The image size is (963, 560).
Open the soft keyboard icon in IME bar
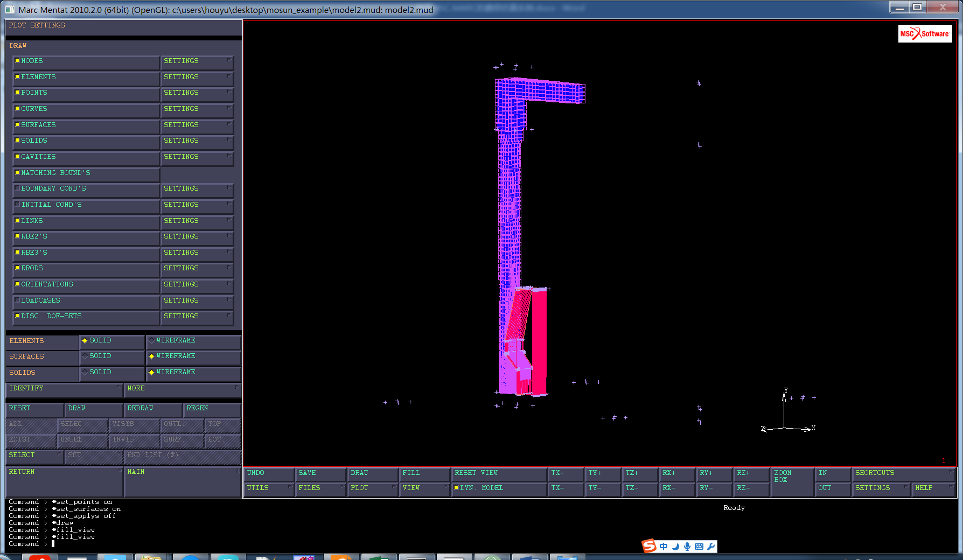tap(699, 547)
